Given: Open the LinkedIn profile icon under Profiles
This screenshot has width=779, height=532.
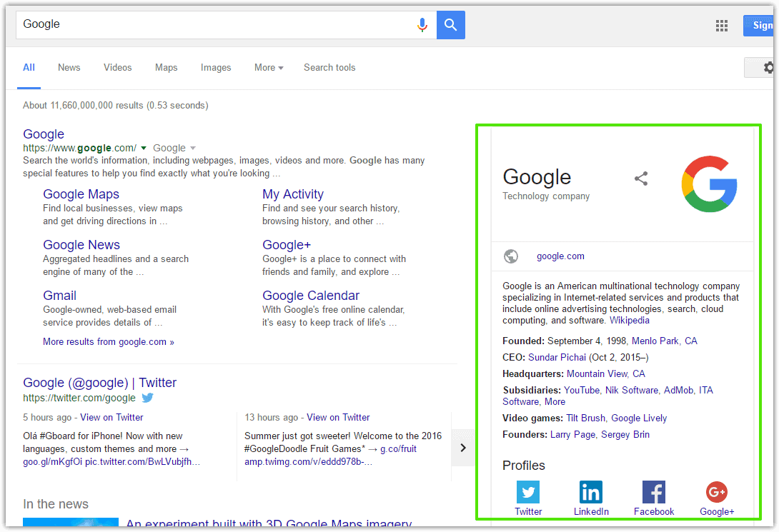Looking at the screenshot, I should (591, 492).
